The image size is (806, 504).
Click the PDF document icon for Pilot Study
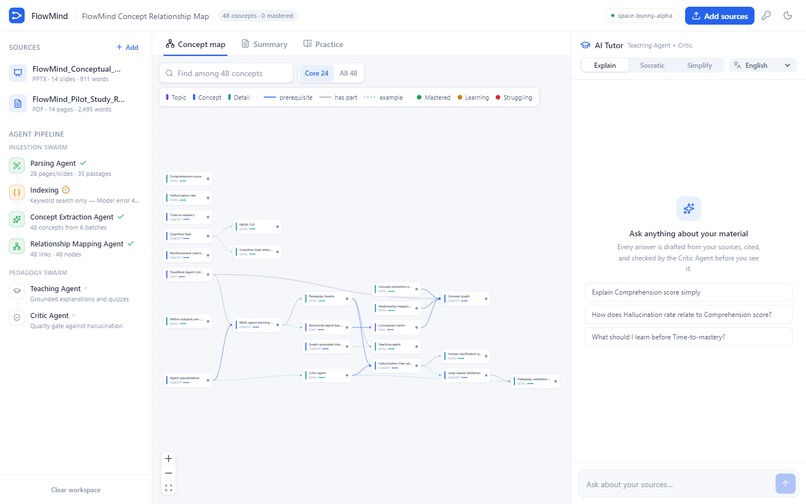point(17,103)
